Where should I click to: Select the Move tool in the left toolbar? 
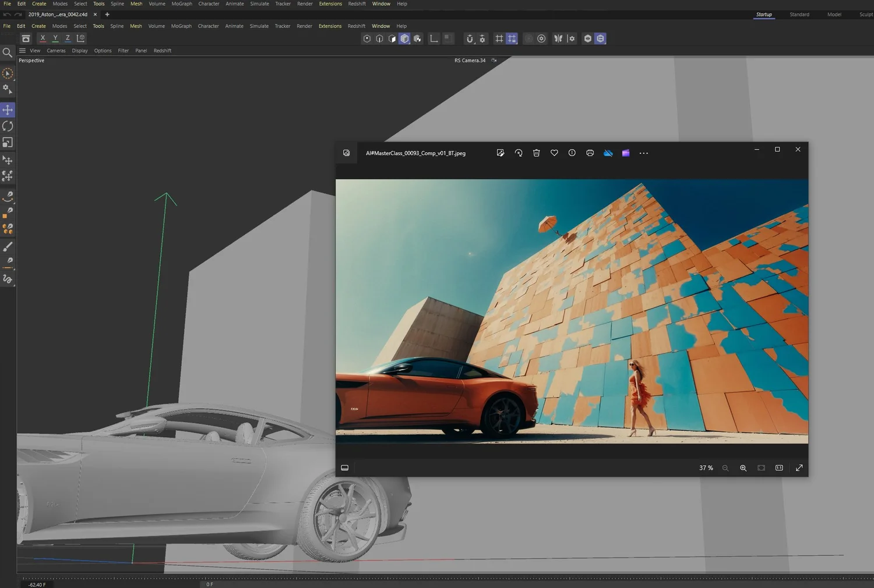(8, 109)
